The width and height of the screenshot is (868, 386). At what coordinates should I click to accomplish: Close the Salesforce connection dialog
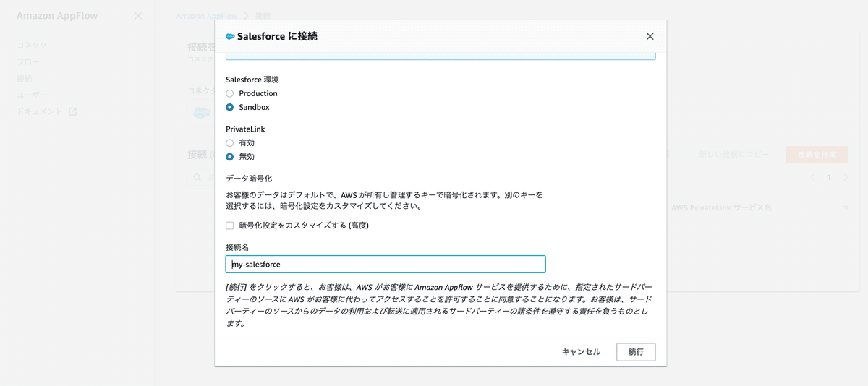tap(650, 36)
